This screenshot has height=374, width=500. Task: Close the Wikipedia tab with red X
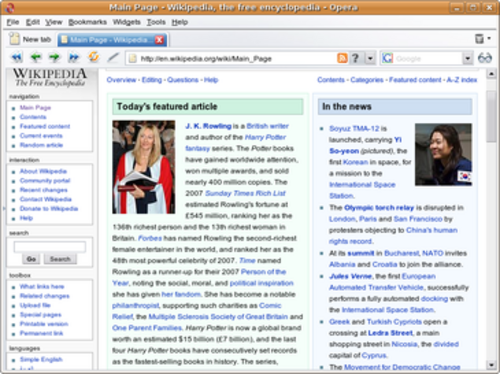[160, 40]
